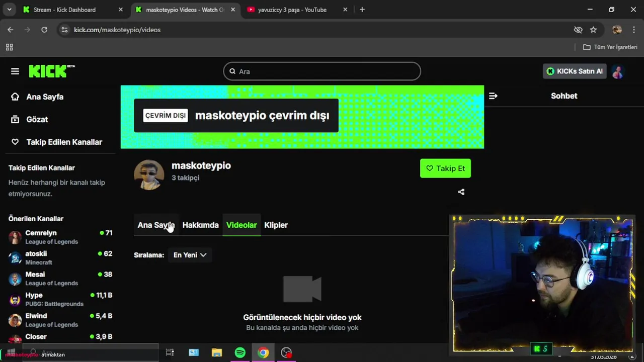Viewport: 644px width, 362px height.
Task: Click the home icon in sidebar
Action: point(15,97)
